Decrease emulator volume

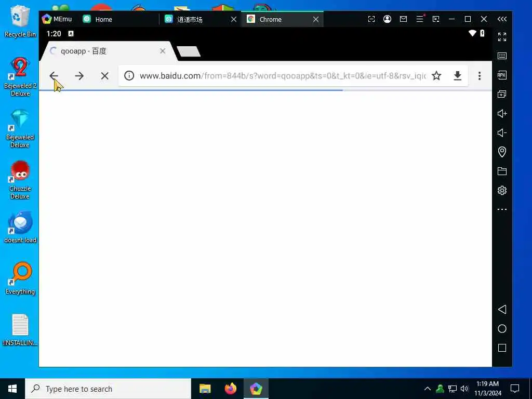click(502, 132)
